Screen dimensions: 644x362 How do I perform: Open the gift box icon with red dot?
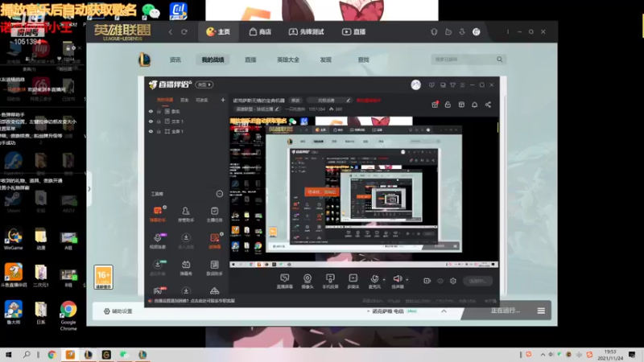click(x=435, y=105)
